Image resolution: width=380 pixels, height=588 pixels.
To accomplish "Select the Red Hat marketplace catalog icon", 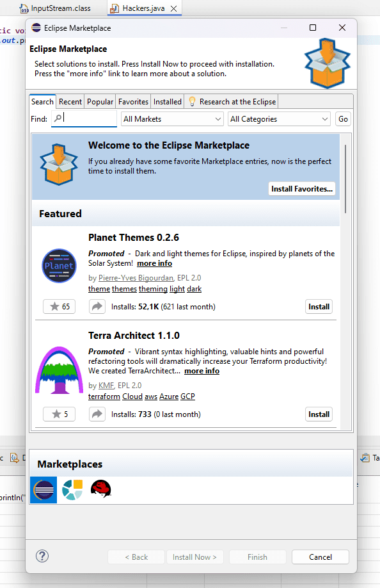I will pos(100,489).
